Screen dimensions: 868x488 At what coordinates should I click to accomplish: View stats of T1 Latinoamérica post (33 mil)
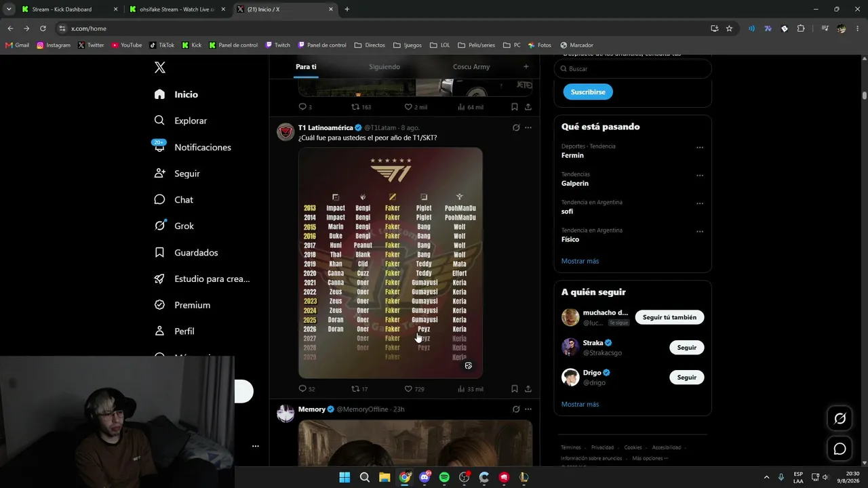tap(471, 389)
